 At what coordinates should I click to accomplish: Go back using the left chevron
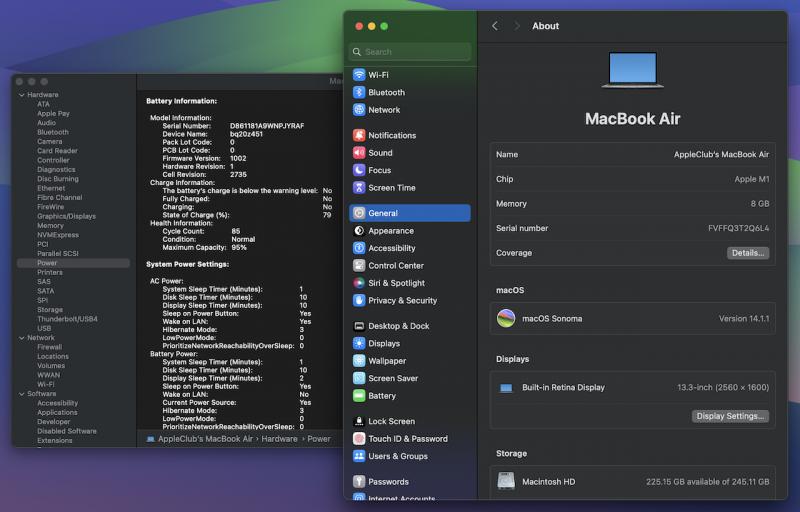click(495, 26)
